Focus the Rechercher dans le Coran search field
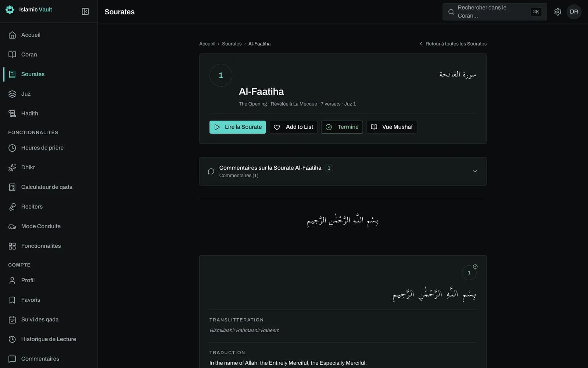The image size is (588, 368). click(x=495, y=12)
